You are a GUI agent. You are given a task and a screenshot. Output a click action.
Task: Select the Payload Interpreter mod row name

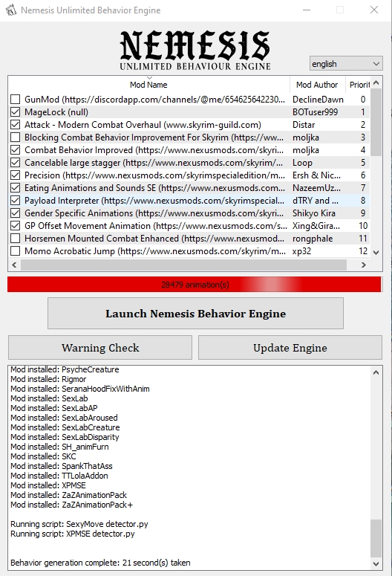pos(154,201)
